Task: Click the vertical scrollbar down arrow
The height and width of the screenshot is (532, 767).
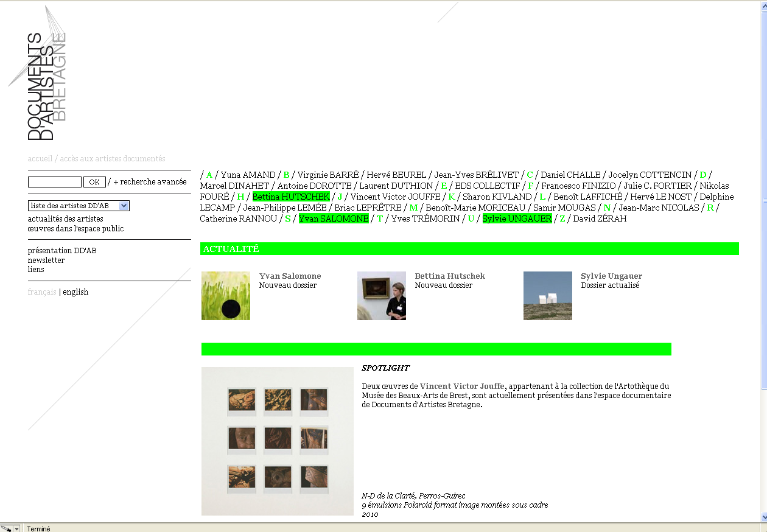Action: pos(764,517)
